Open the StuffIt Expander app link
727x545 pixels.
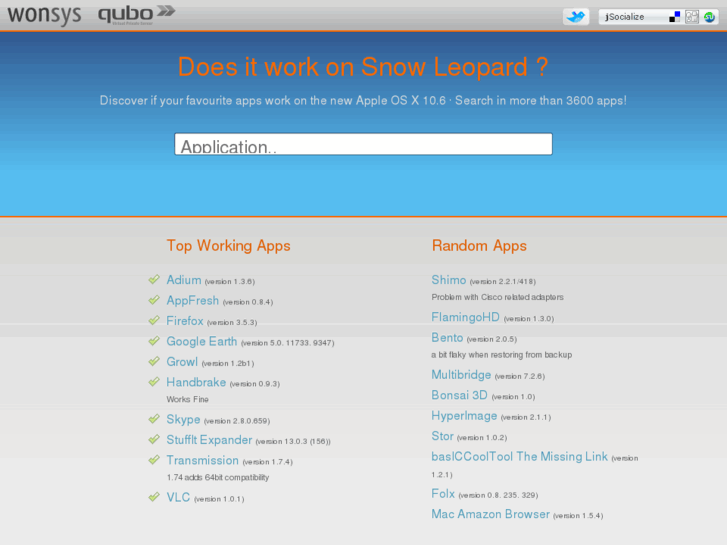click(209, 440)
